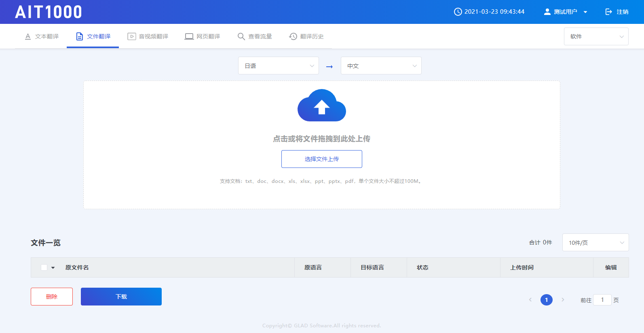Open the target language 中文 dropdown
Screen dimensions: 644x333
[x=381, y=66]
